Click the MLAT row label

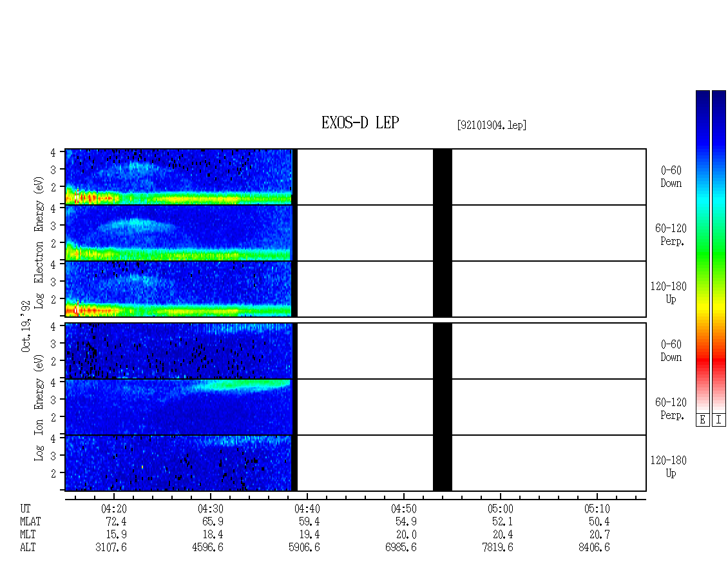click(x=30, y=521)
